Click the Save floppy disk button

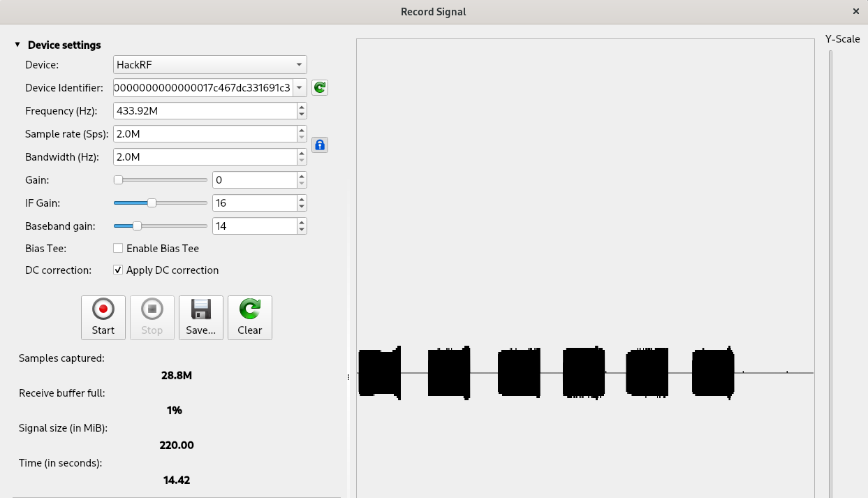200,317
